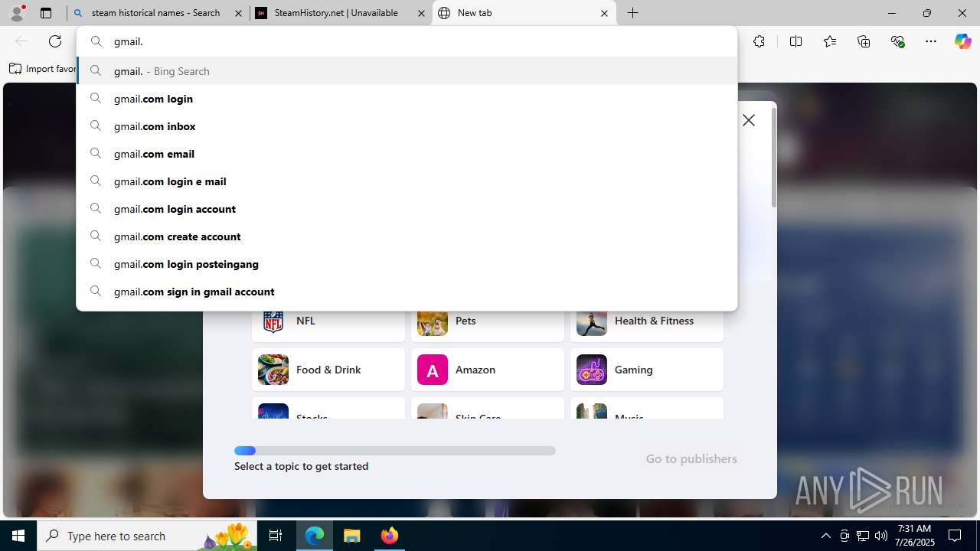The image size is (980, 551).
Task: Open the Windows Start menu
Action: point(18,536)
